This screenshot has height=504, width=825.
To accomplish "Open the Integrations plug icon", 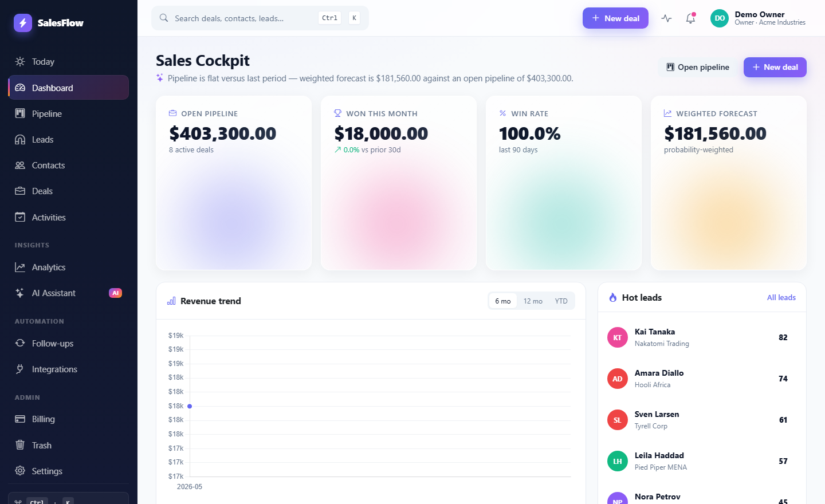I will (x=20, y=369).
